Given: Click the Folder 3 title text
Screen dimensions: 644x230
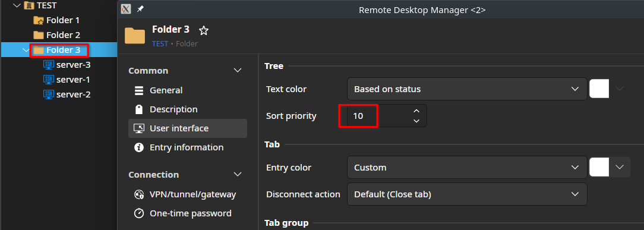Looking at the screenshot, I should point(171,30).
